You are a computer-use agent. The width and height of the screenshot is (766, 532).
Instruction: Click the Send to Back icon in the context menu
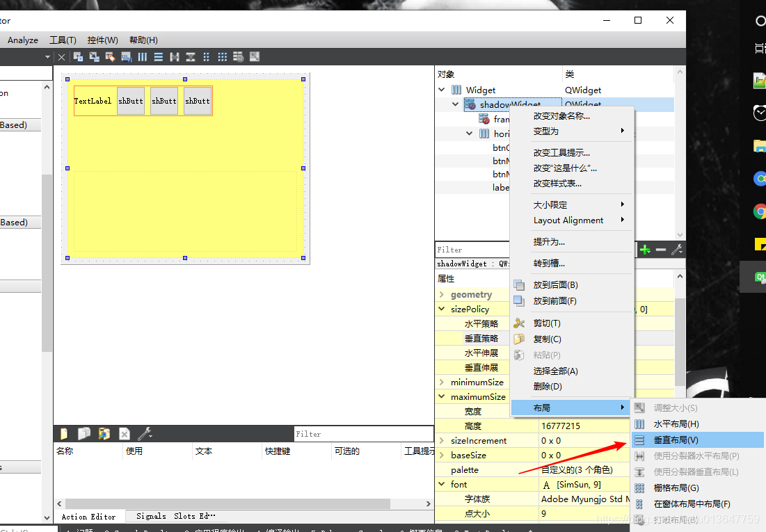click(519, 285)
